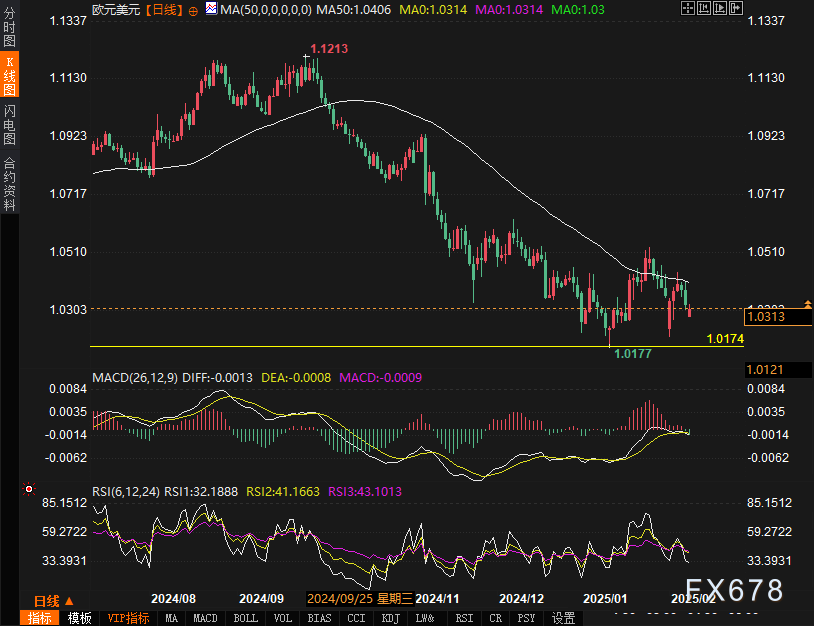Open the VIP指标 bottom tab
This screenshot has width=814, height=626.
tap(128, 618)
